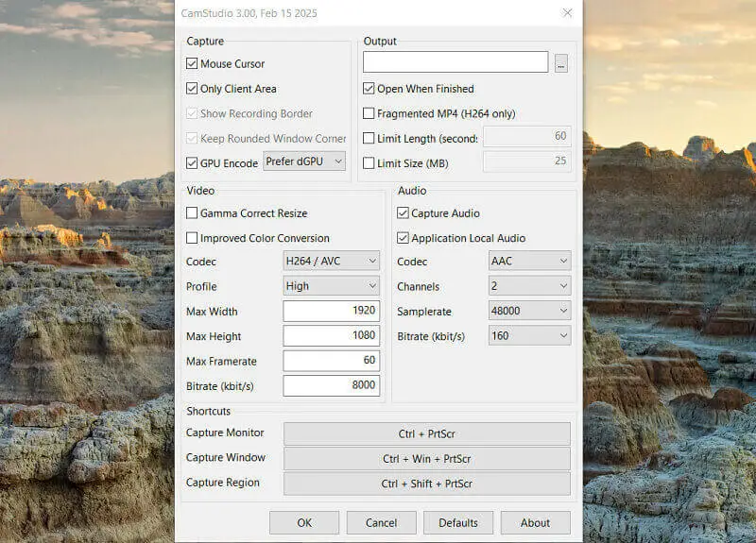Open the About dialog
This screenshot has height=543, width=756.
[535, 523]
